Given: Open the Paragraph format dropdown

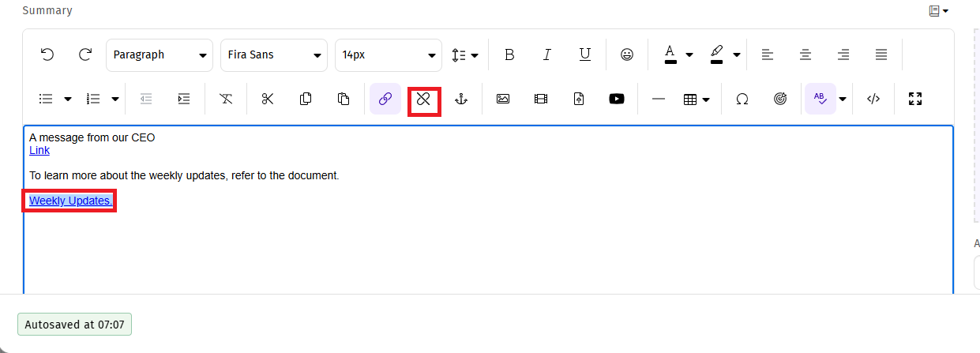Looking at the screenshot, I should click(x=160, y=54).
